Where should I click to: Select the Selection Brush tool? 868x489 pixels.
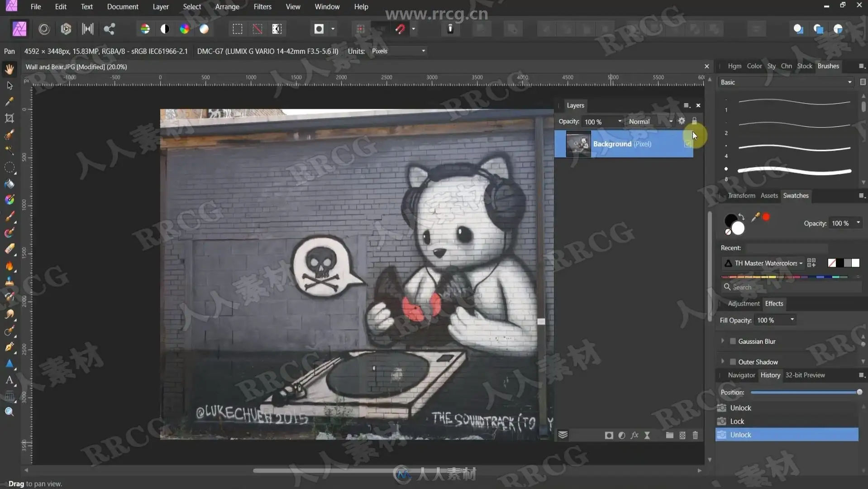pos(10,134)
